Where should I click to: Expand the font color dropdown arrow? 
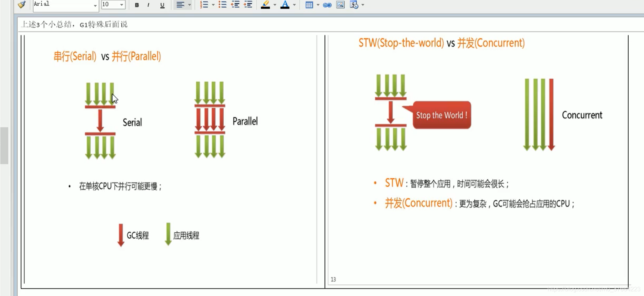(x=294, y=5)
